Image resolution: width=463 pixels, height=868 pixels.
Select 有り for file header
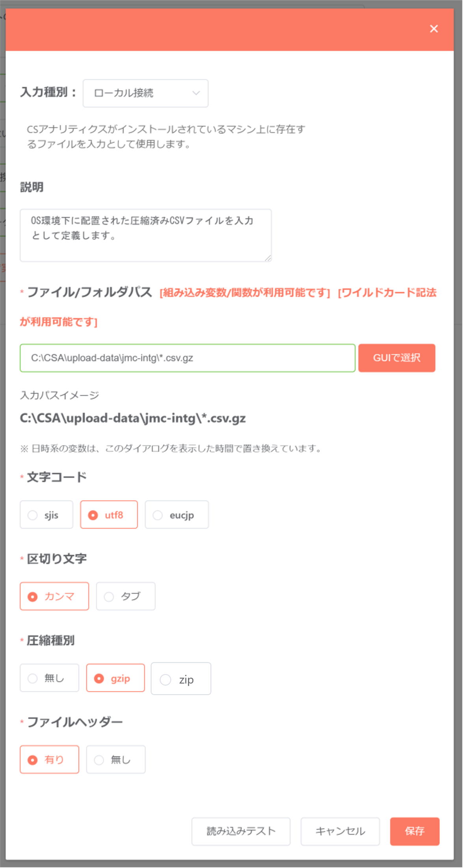[50, 760]
